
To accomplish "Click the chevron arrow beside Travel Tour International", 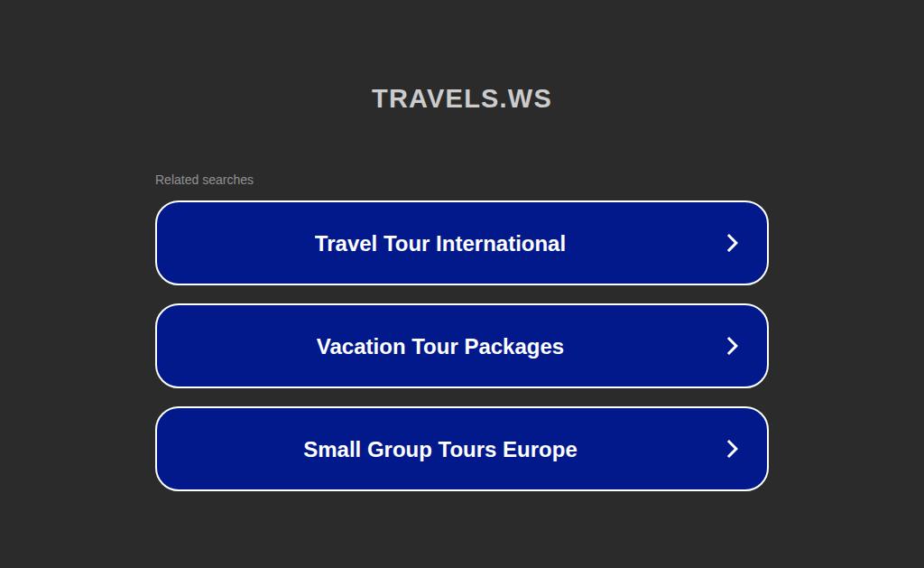I will (x=732, y=243).
